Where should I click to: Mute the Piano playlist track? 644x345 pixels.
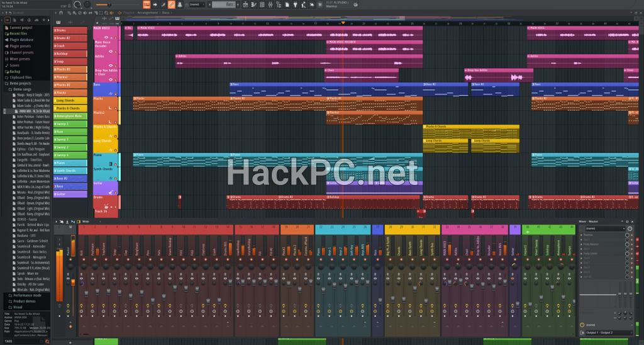[x=117, y=165]
